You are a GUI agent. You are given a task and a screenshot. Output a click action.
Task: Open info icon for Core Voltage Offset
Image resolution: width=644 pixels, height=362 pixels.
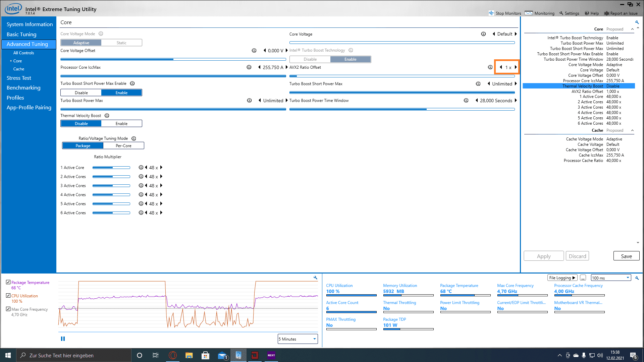254,51
